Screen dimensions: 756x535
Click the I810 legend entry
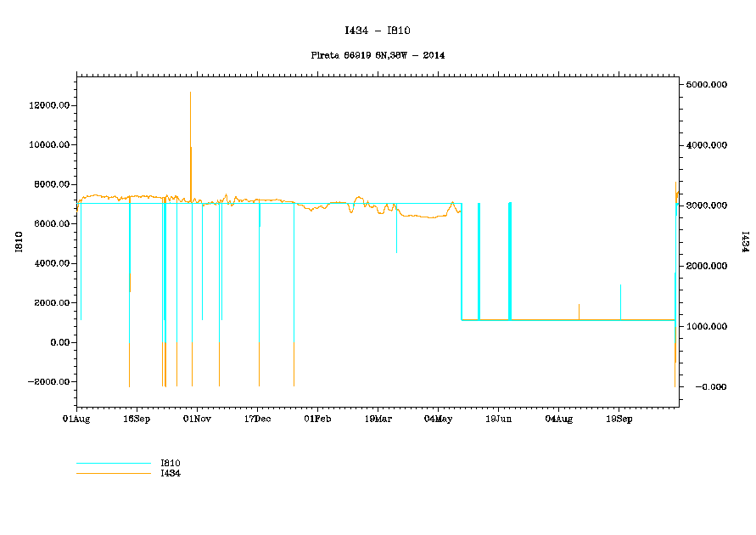pyautogui.click(x=171, y=463)
